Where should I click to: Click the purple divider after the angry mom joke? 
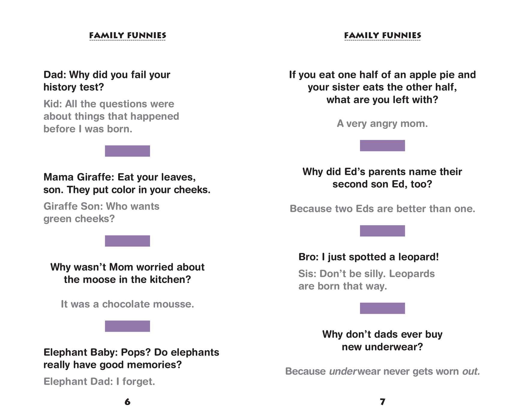click(x=382, y=145)
